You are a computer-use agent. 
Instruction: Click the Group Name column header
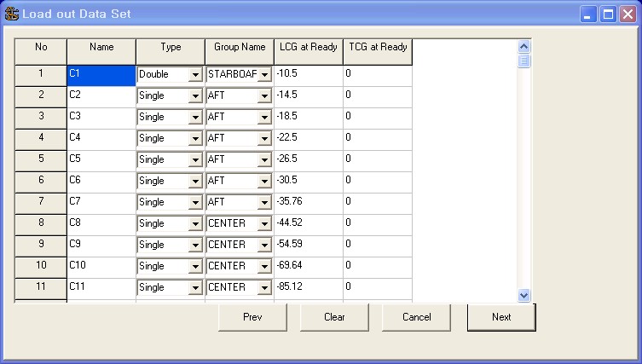pos(239,48)
